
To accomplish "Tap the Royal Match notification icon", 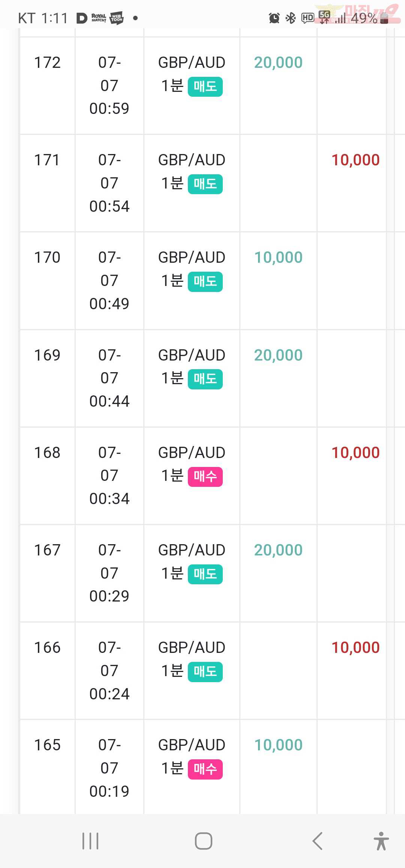I will (99, 18).
